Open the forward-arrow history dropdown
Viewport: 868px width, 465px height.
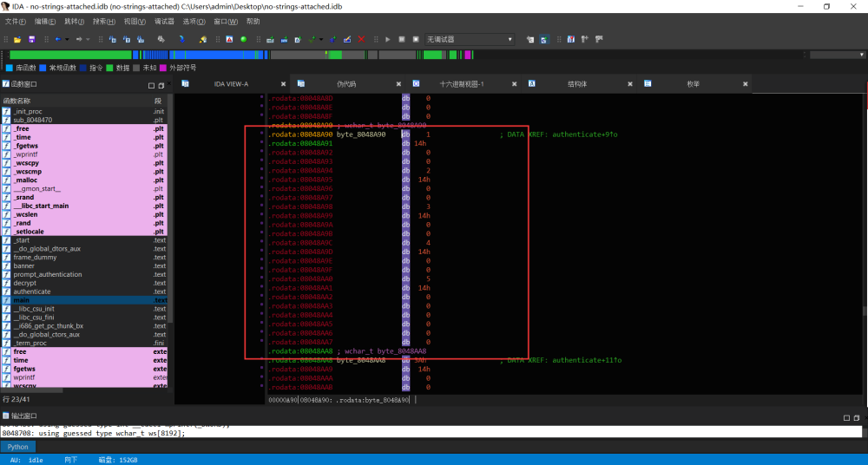[x=88, y=39]
